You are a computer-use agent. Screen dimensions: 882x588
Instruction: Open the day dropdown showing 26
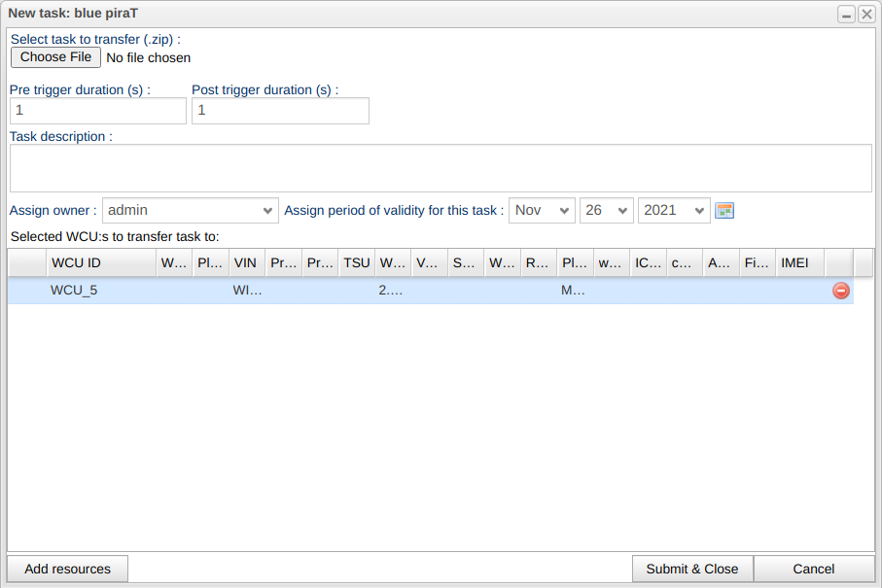coord(606,210)
